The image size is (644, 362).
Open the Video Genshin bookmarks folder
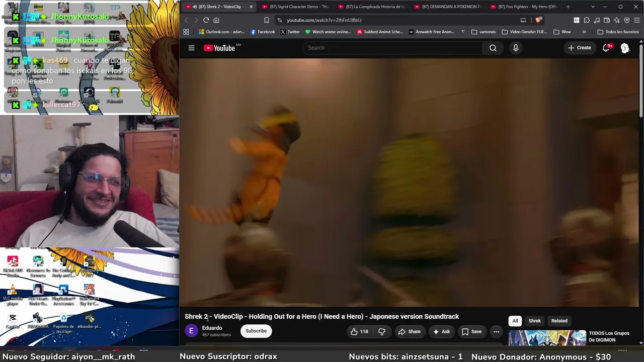(524, 32)
